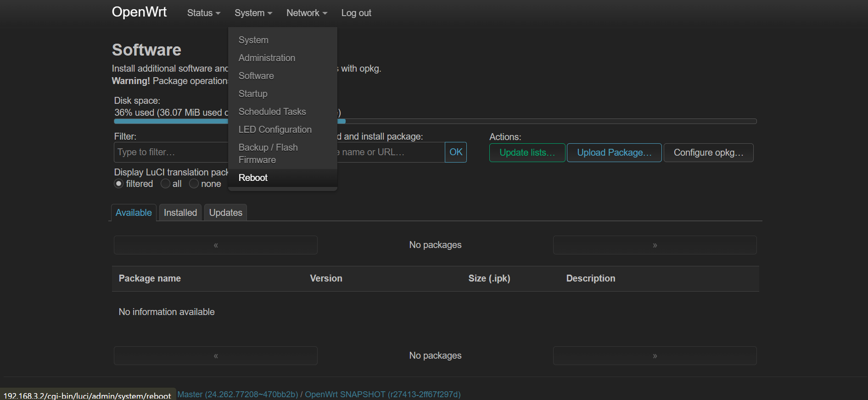The width and height of the screenshot is (868, 400).
Task: Click top next page » button
Action: (655, 245)
